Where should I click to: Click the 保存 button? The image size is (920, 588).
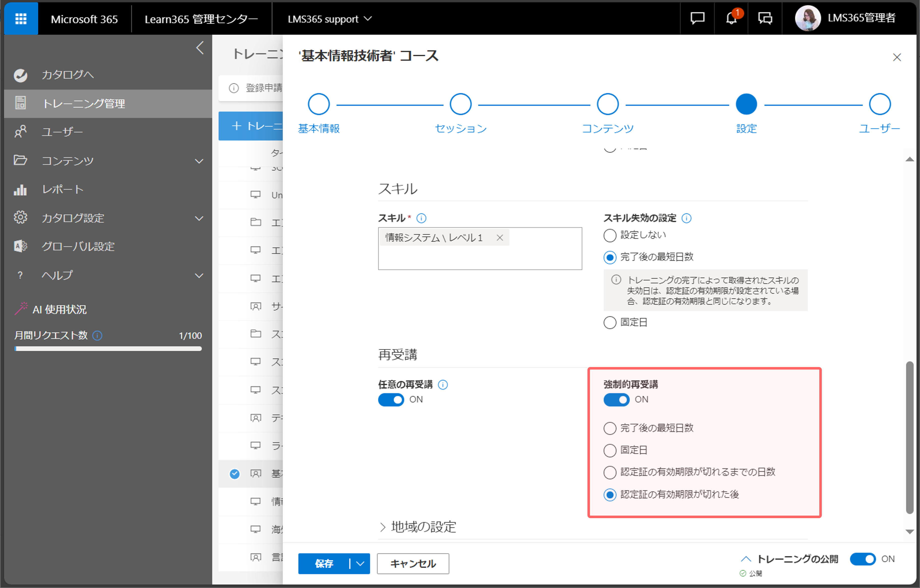(x=324, y=564)
